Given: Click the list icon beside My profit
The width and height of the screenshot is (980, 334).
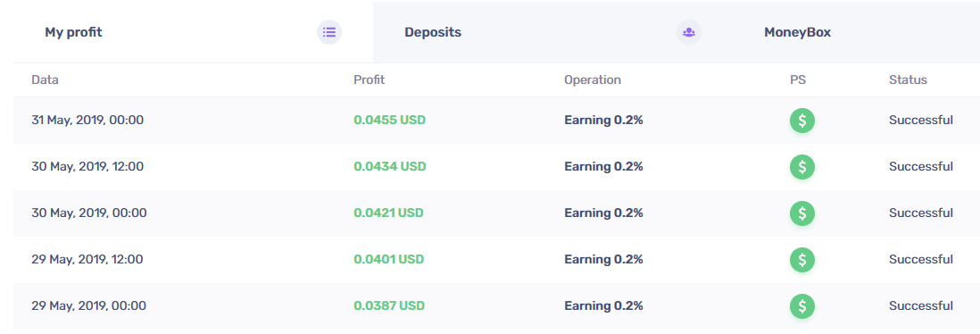Looking at the screenshot, I should click(x=329, y=32).
